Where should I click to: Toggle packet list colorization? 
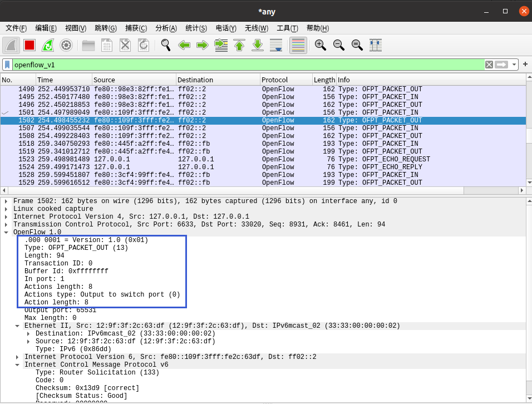[298, 45]
